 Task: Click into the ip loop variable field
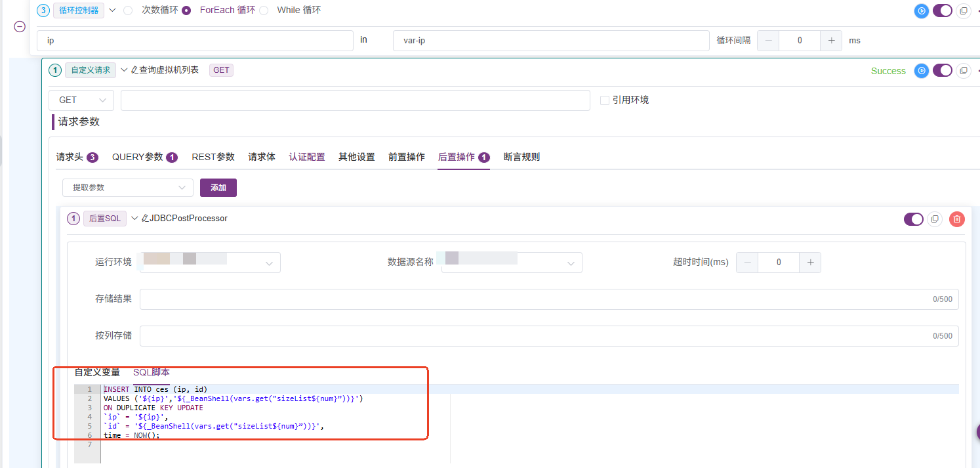(x=195, y=41)
